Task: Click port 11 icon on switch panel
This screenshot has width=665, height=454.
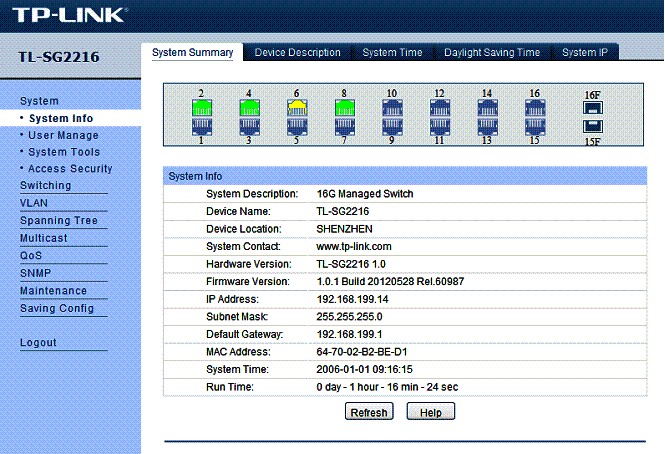Action: click(x=440, y=126)
